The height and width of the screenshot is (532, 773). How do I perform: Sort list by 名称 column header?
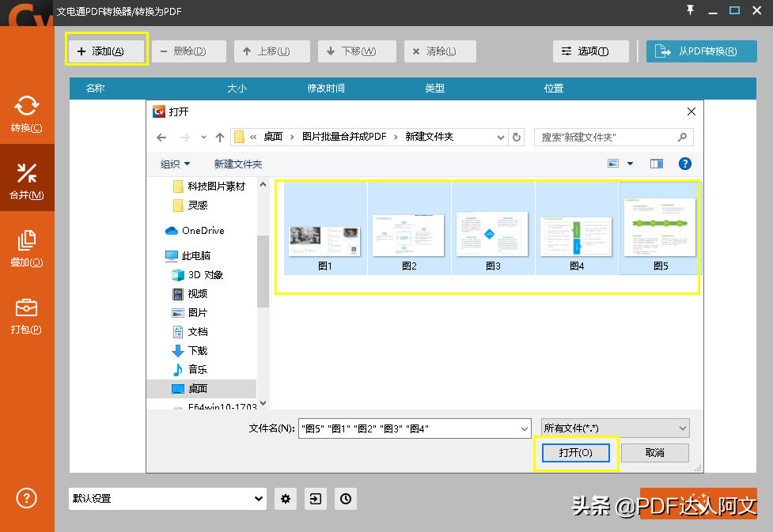click(95, 89)
